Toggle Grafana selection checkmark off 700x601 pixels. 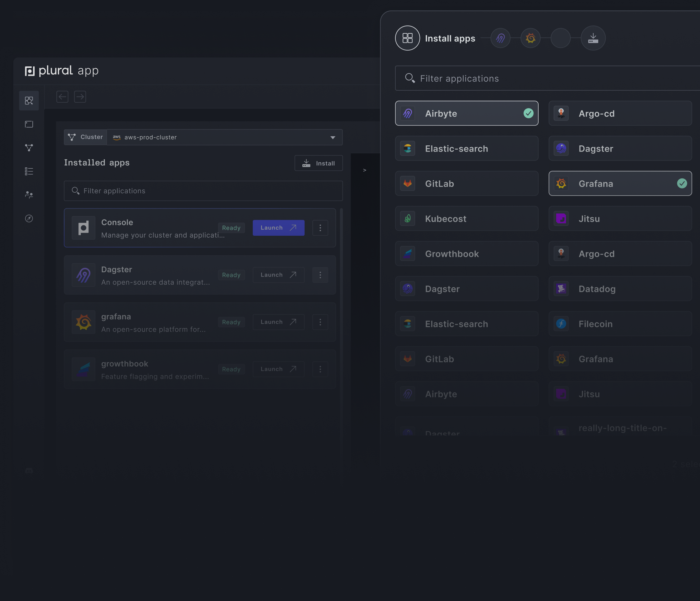pos(683,183)
